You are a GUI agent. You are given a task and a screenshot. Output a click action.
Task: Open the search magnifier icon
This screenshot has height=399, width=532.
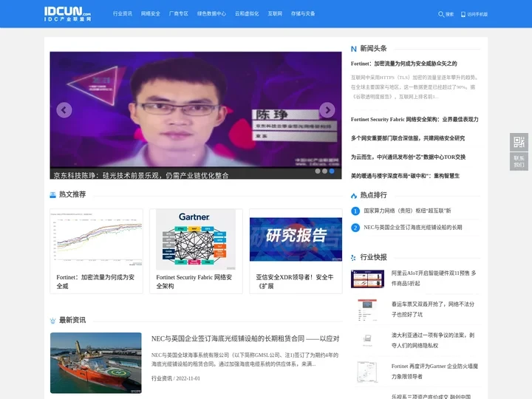441,14
